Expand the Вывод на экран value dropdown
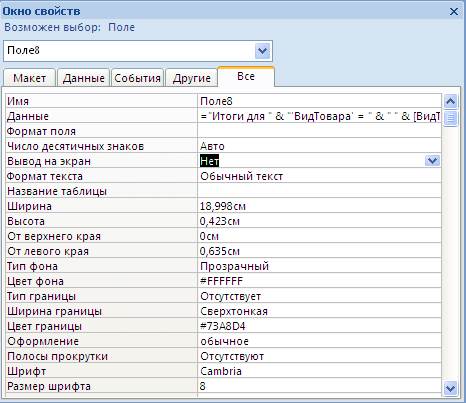 point(433,161)
